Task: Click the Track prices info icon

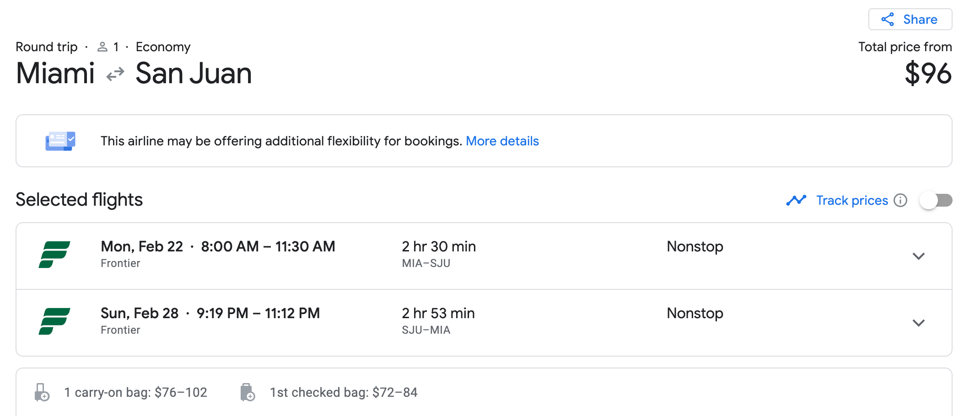Action: point(900,200)
